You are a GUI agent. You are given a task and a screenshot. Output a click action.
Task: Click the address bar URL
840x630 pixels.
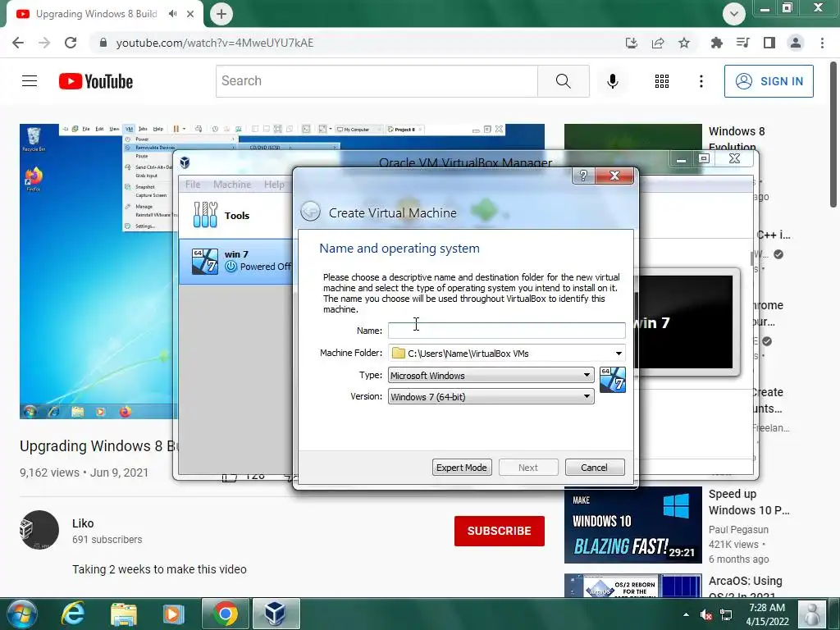[214, 43]
